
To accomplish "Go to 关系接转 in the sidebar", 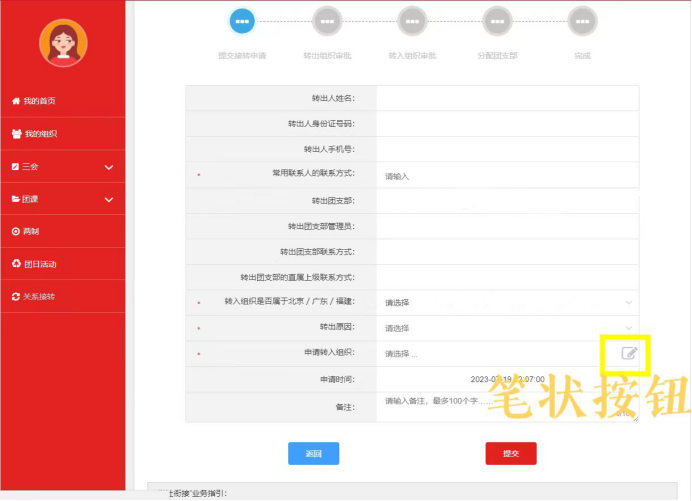I will click(39, 297).
